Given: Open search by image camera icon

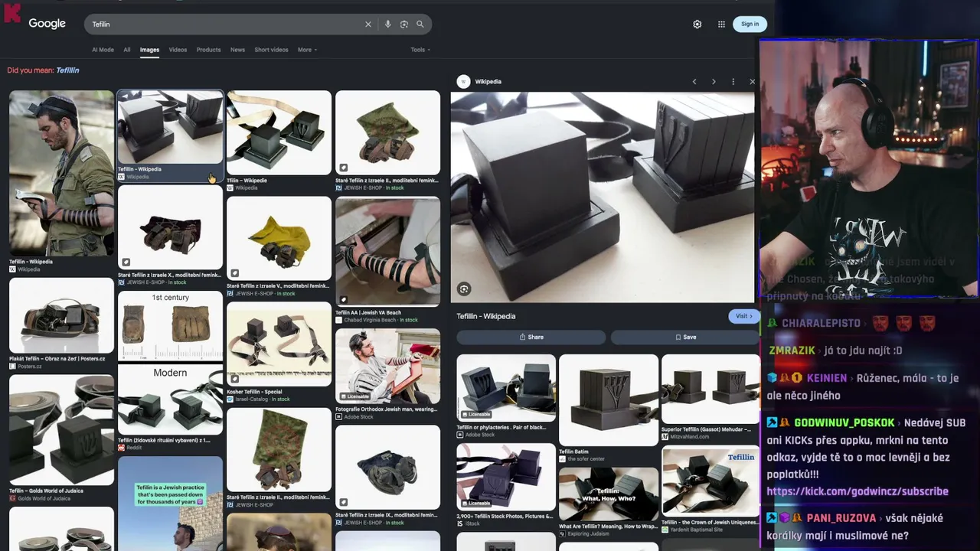Looking at the screenshot, I should [x=404, y=24].
